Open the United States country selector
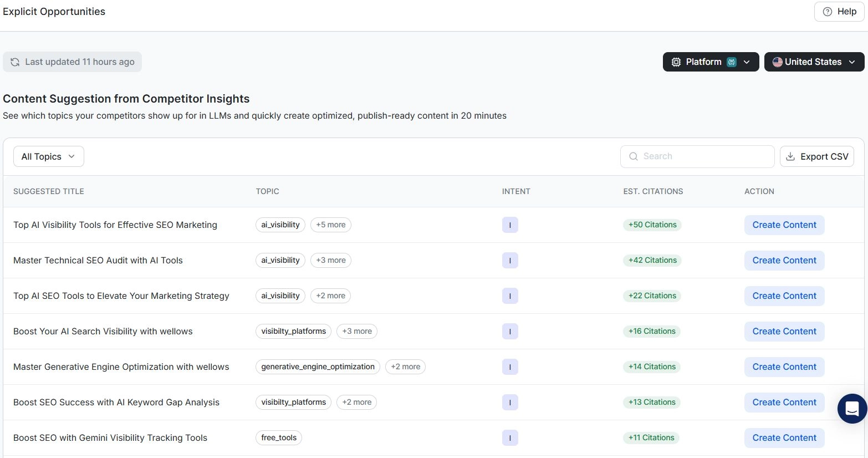 (813, 62)
